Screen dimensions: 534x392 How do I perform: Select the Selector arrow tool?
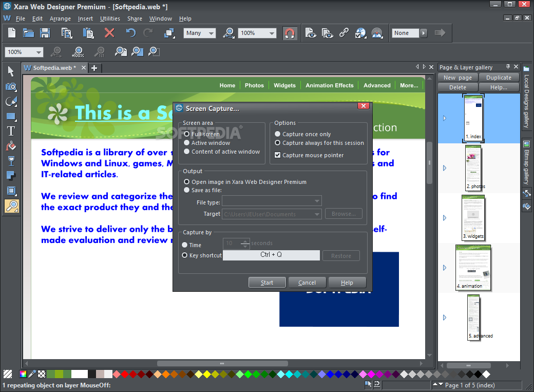pyautogui.click(x=11, y=71)
